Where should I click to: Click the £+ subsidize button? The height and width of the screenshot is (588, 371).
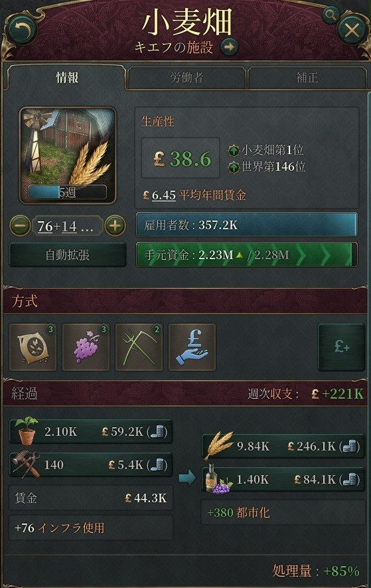point(341,347)
